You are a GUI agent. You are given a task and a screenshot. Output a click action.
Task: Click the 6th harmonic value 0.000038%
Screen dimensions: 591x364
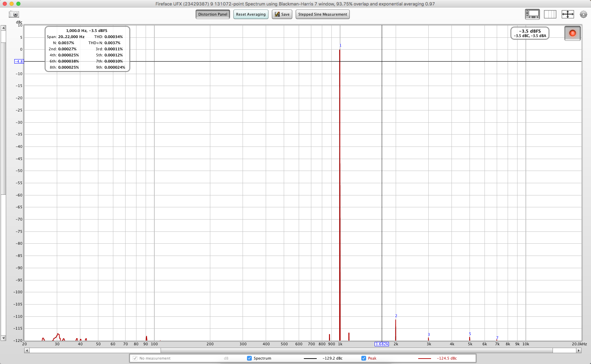coord(68,61)
